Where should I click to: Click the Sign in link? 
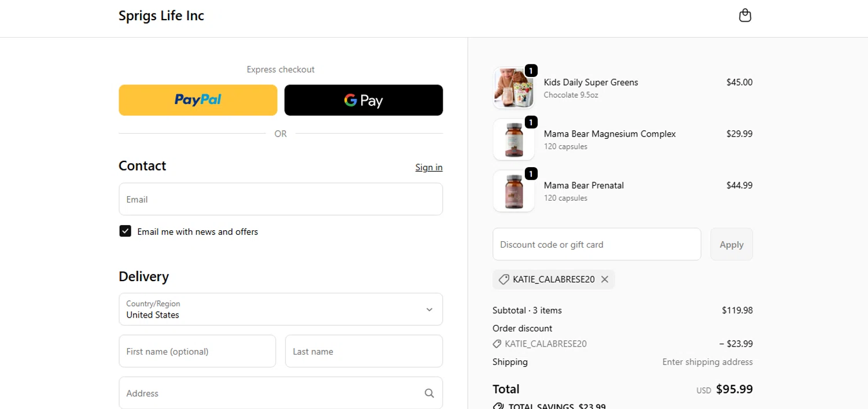coord(429,167)
